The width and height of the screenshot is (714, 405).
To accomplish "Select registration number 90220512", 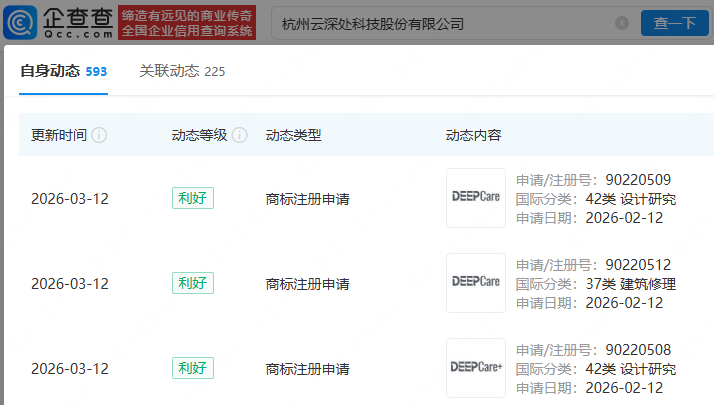I will [x=638, y=265].
